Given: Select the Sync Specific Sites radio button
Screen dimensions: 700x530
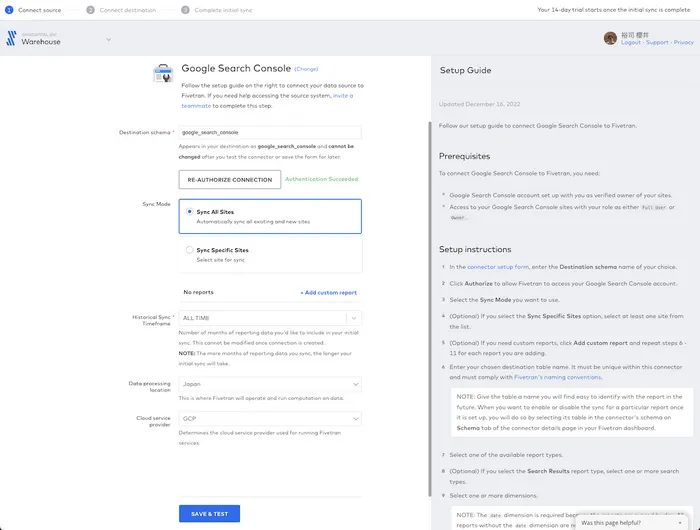Looking at the screenshot, I should pos(190,250).
